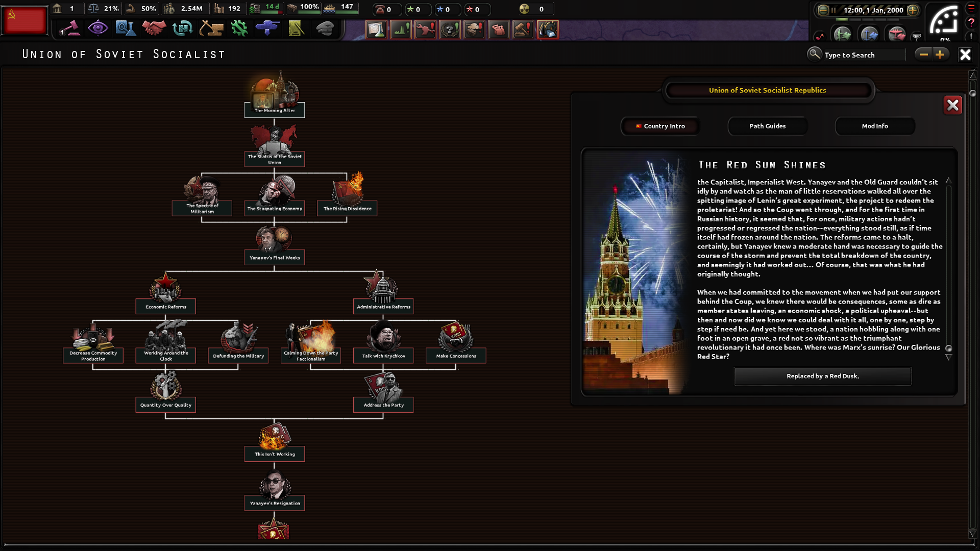980x551 pixels.
Task: Open the construction crane icon
Action: 211,29
